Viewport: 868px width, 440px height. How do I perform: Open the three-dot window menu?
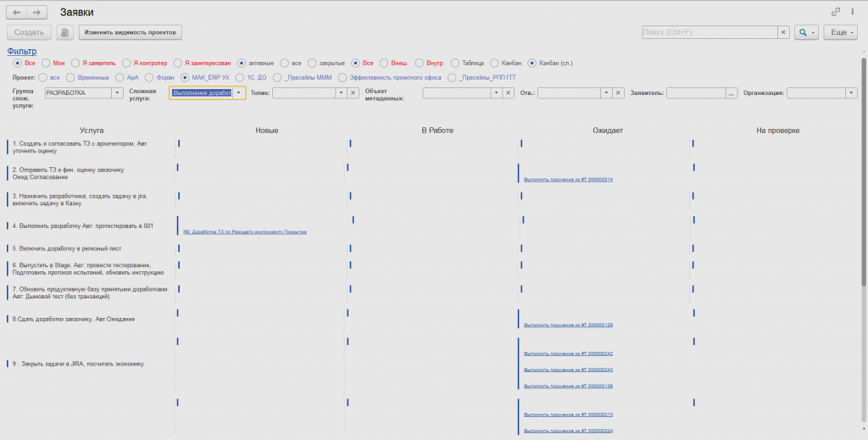pos(853,12)
